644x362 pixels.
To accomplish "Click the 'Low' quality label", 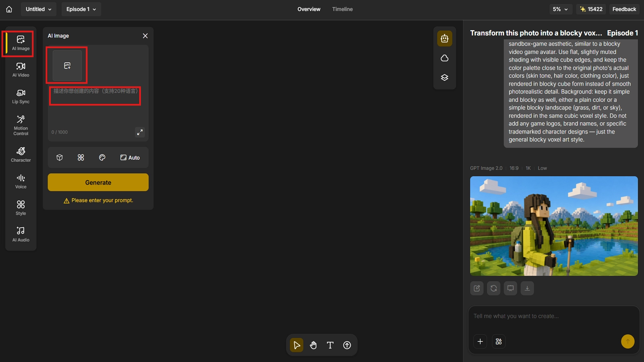I will pyautogui.click(x=542, y=168).
